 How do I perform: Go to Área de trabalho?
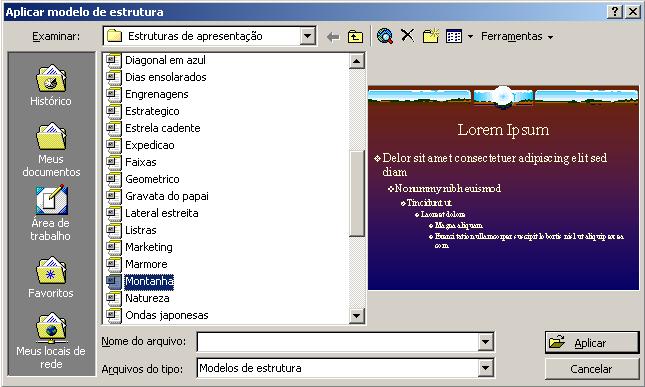coord(51,213)
